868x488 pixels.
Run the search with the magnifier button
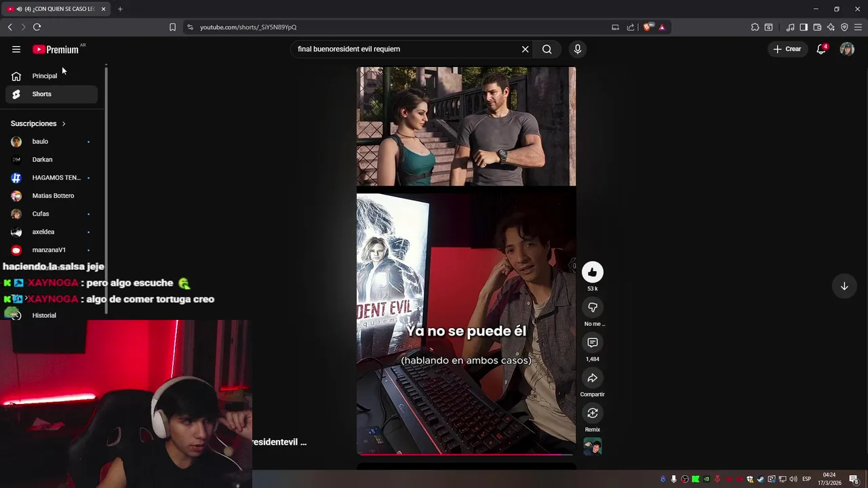tap(547, 49)
